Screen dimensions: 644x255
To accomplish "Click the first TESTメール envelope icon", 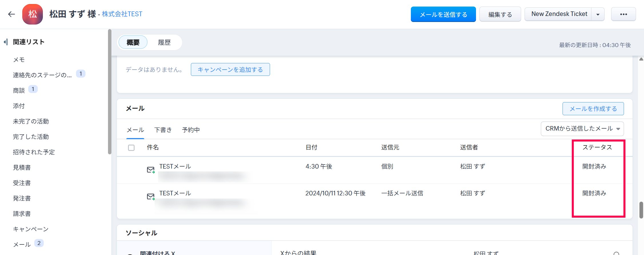I will tap(151, 170).
